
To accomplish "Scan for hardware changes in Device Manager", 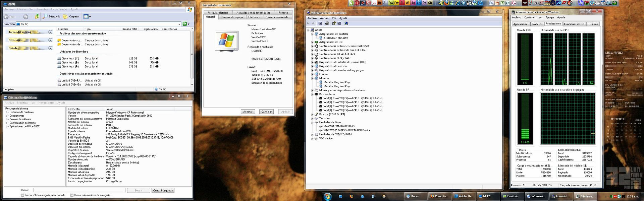I will pyautogui.click(x=346, y=23).
